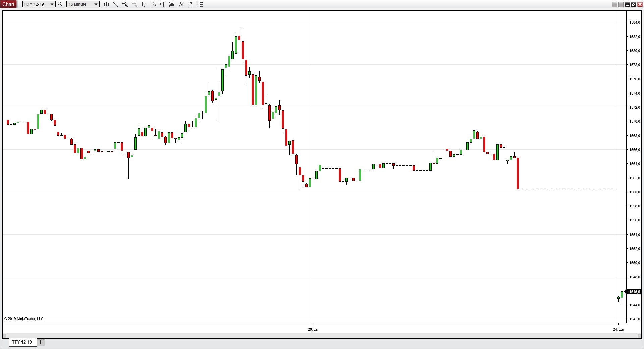Minimize the chart window
The height and width of the screenshot is (349, 644).
pos(627,4)
